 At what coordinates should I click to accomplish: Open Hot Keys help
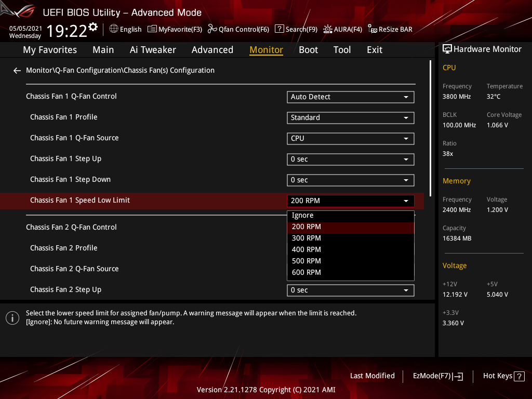click(x=503, y=376)
